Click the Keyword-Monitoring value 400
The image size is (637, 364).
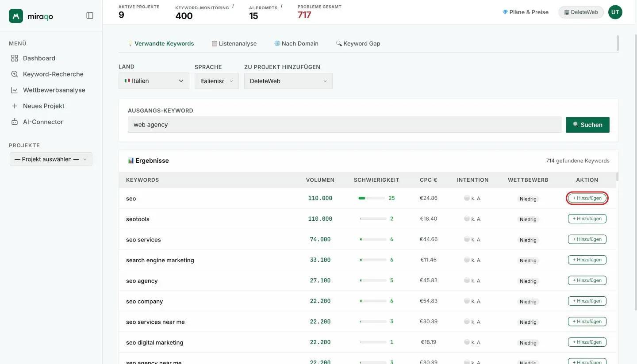pos(184,16)
